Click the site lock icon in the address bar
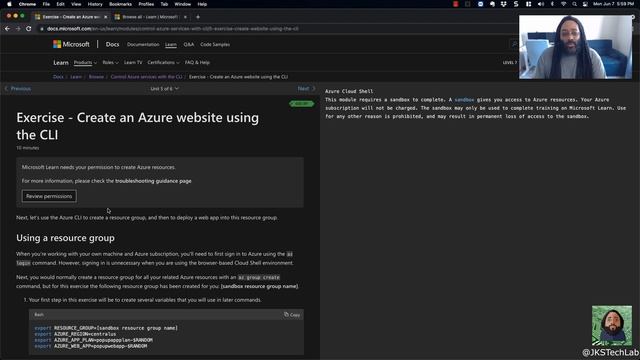This screenshot has height=360, width=640. [42, 29]
